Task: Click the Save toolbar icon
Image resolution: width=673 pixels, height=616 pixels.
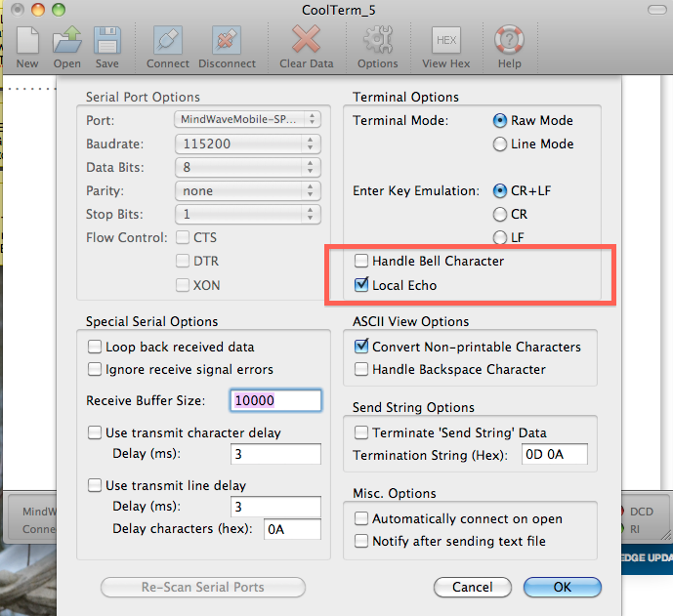Action: [x=106, y=42]
